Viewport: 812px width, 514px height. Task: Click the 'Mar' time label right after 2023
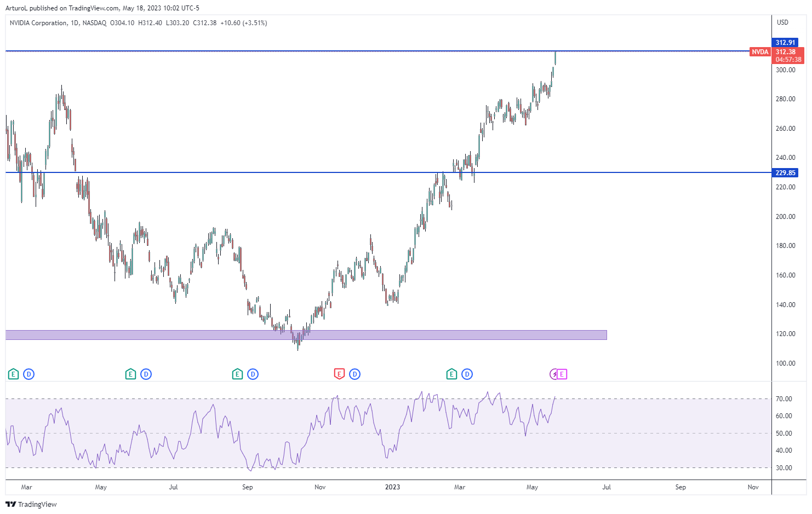point(460,487)
